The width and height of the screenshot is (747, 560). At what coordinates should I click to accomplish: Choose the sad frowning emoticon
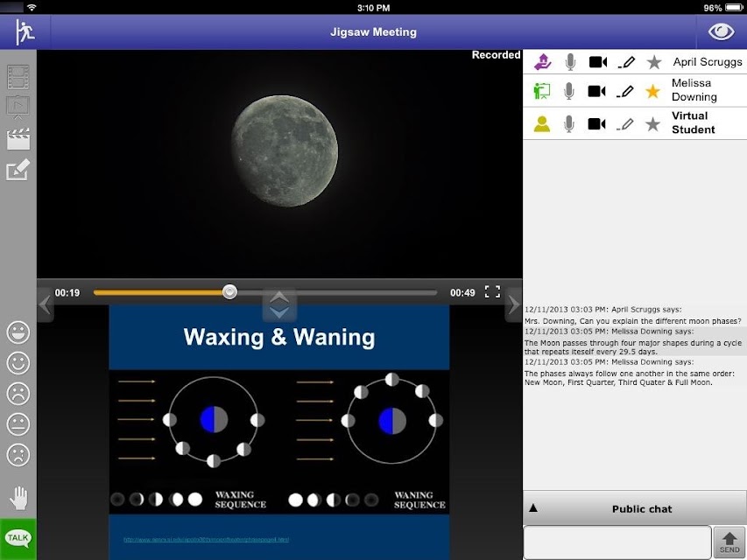tap(18, 394)
